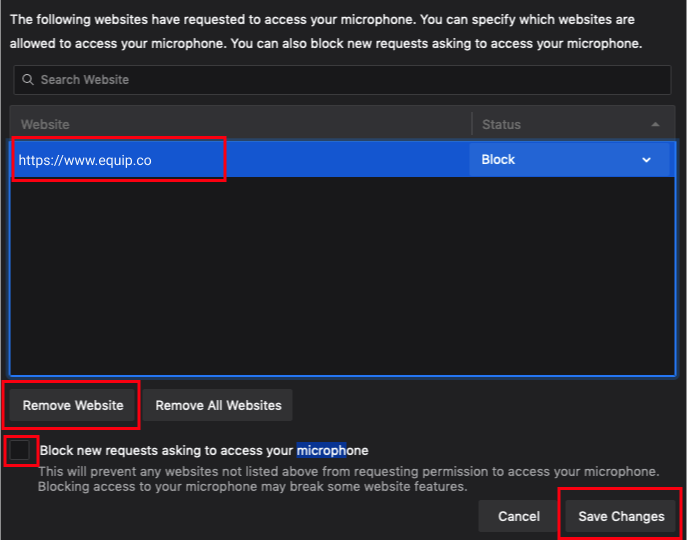
Task: Save Changes to microphone permissions
Action: (621, 516)
